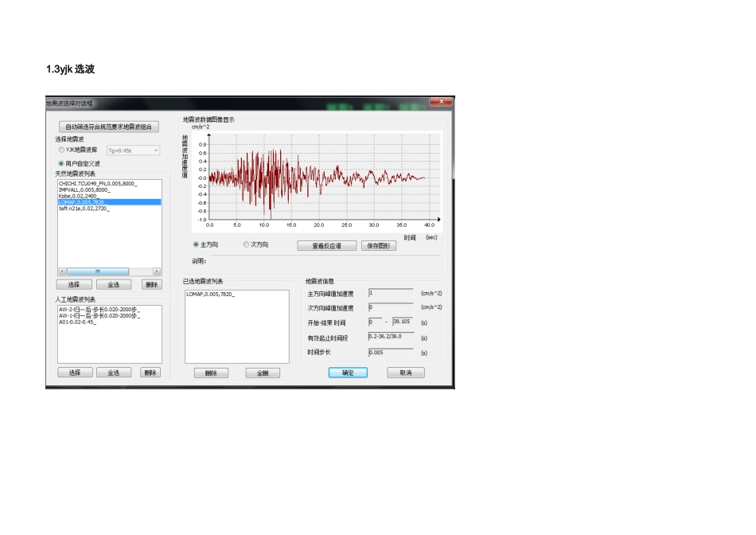Click the 全删 button under selected waves
The height and width of the screenshot is (535, 756).
point(262,373)
